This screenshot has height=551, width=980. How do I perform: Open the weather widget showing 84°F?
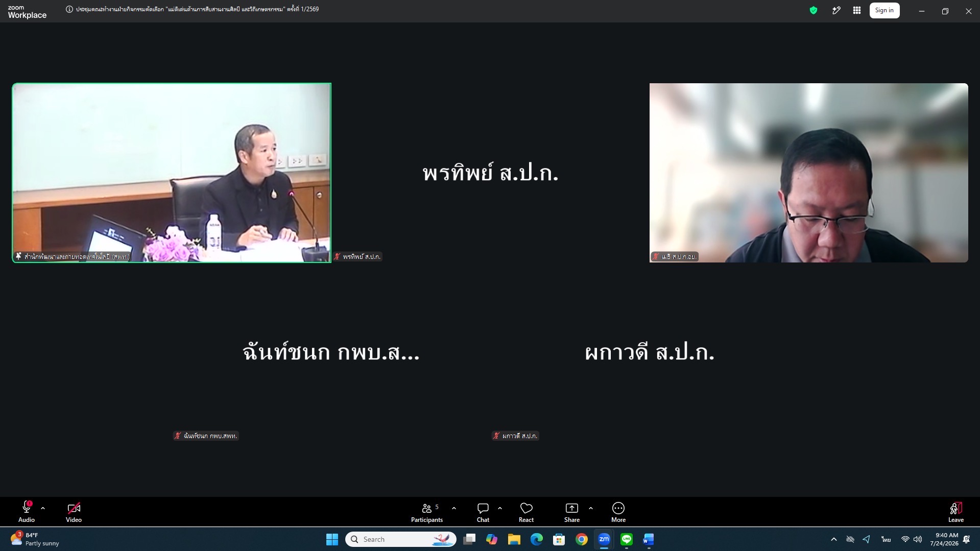(35, 539)
